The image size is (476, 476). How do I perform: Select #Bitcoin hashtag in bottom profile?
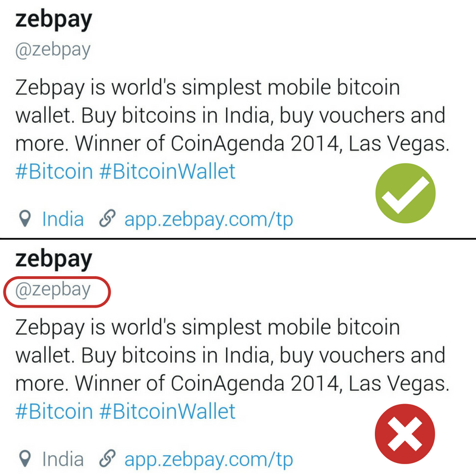(x=54, y=411)
